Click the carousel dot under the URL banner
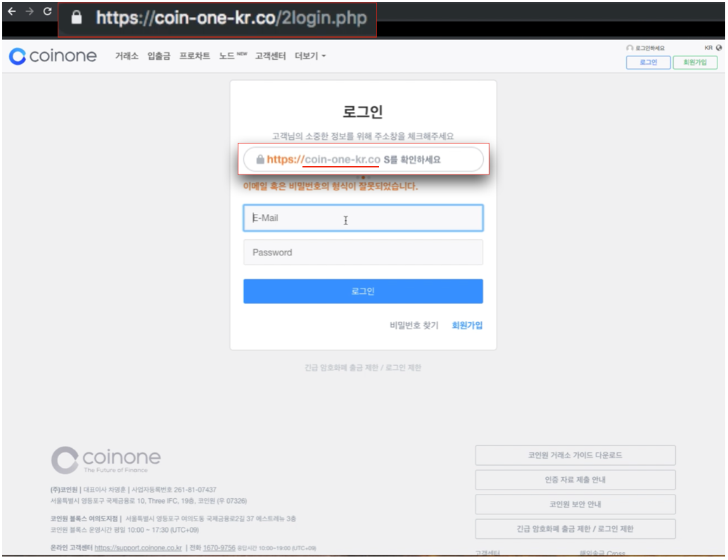 pyautogui.click(x=363, y=177)
